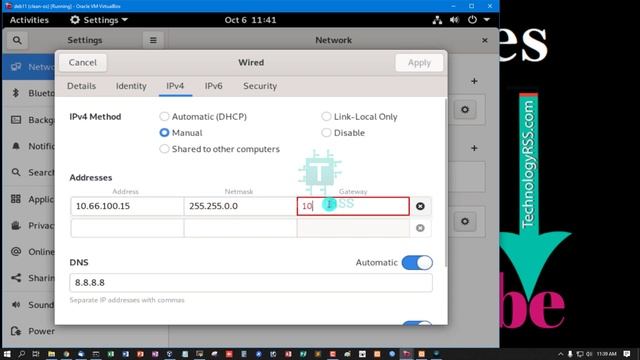The image size is (640, 360).
Task: Select Sharing icon in Settings sidebar
Action: 16,278
